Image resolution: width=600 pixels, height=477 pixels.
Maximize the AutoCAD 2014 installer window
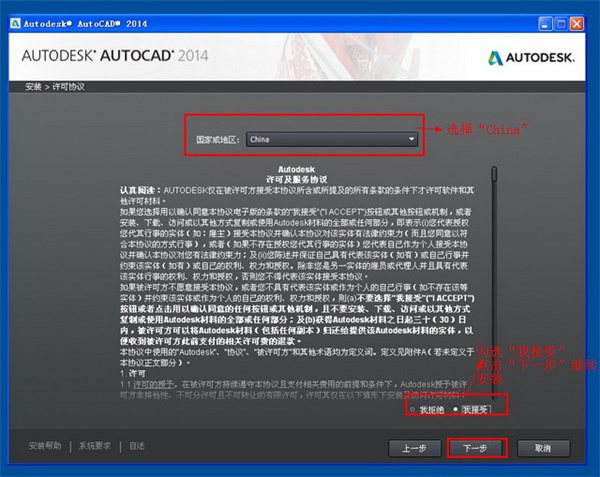pos(561,24)
